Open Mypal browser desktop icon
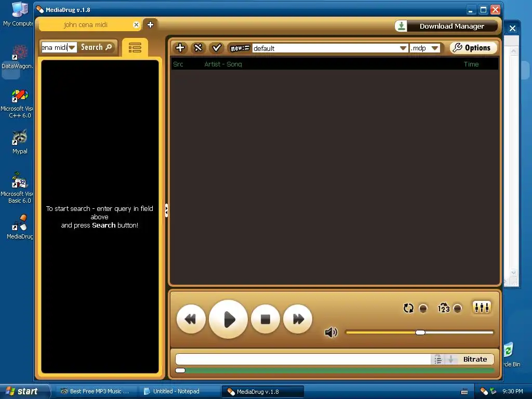The height and width of the screenshot is (399, 532). (x=20, y=142)
